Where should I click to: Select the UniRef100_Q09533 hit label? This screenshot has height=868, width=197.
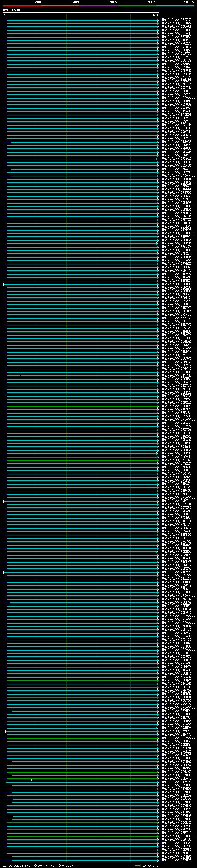[177, 416]
